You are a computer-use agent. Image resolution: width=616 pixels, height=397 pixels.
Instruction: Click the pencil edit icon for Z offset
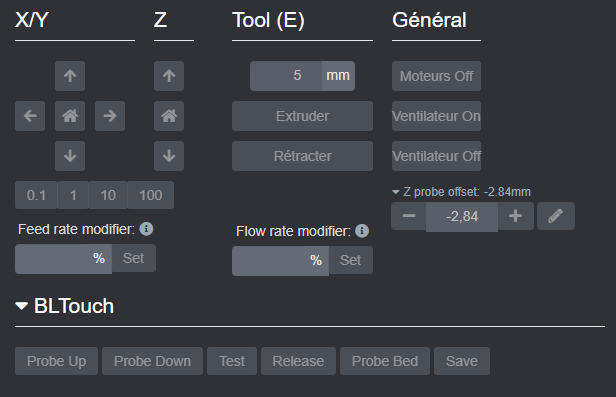point(556,216)
